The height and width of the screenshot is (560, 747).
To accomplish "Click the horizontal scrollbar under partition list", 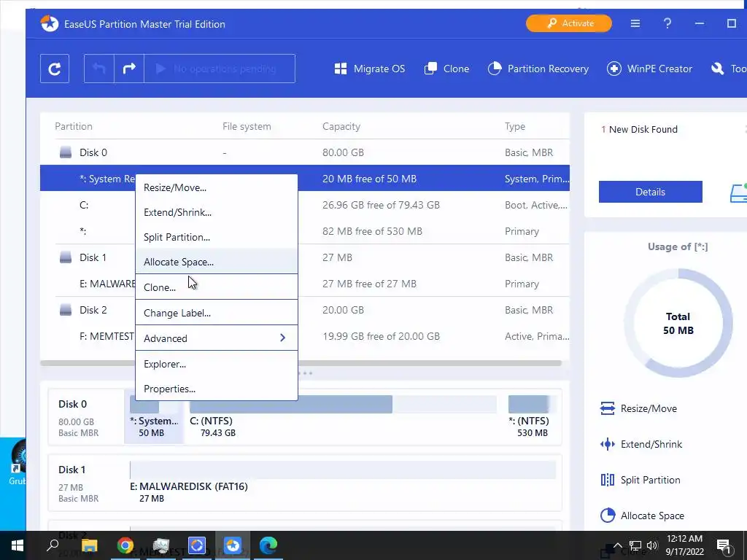I will [x=301, y=363].
